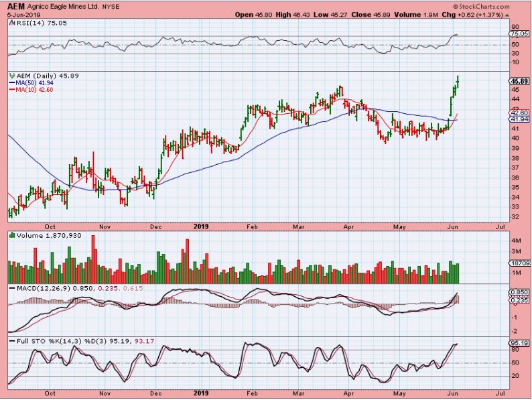Click the black MACD legend line marker
The image size is (532, 400).
coord(12,288)
